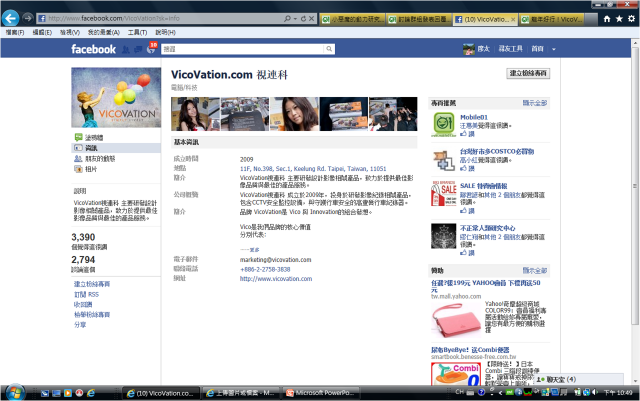Open the account dropdown arrow in Facebook bar
This screenshot has width=640, height=401.
click(554, 49)
